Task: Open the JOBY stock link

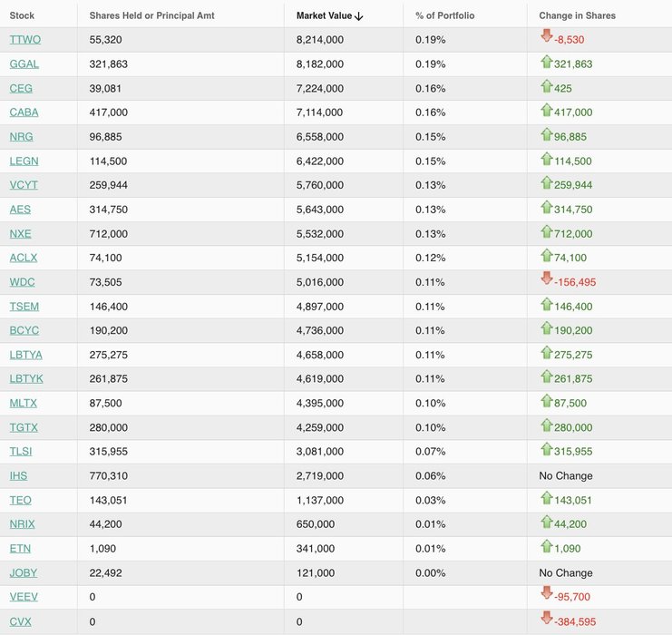Action: tap(24, 573)
